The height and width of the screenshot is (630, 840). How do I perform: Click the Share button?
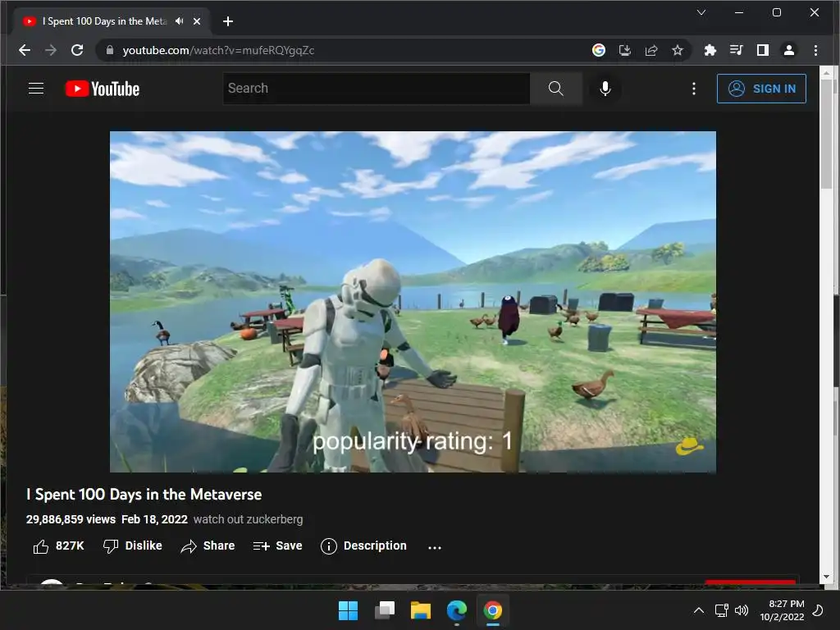[x=208, y=546]
